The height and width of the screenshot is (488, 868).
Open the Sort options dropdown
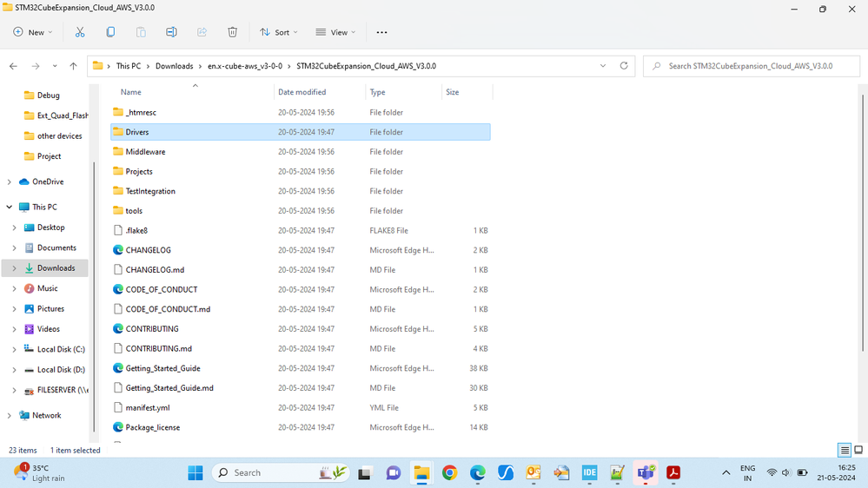279,32
